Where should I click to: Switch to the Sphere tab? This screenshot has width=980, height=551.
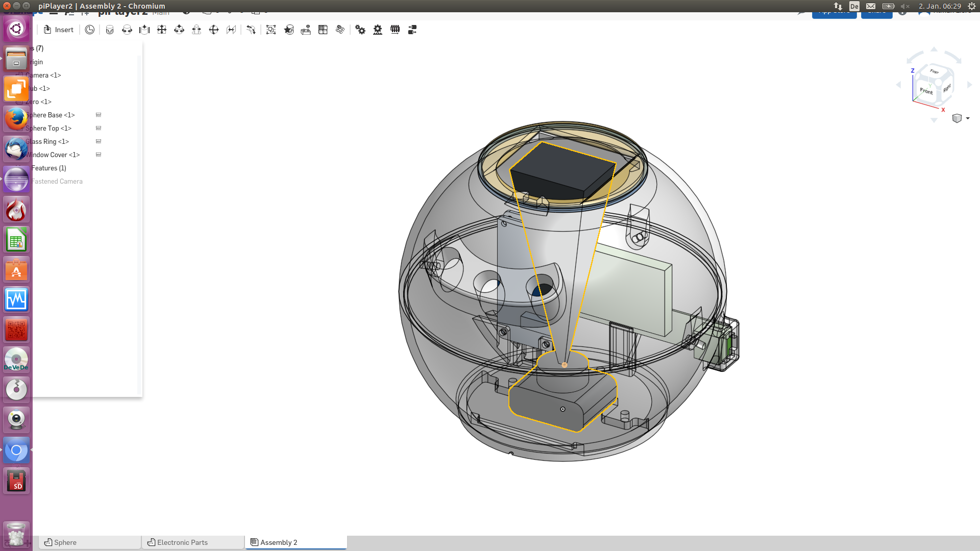90,542
